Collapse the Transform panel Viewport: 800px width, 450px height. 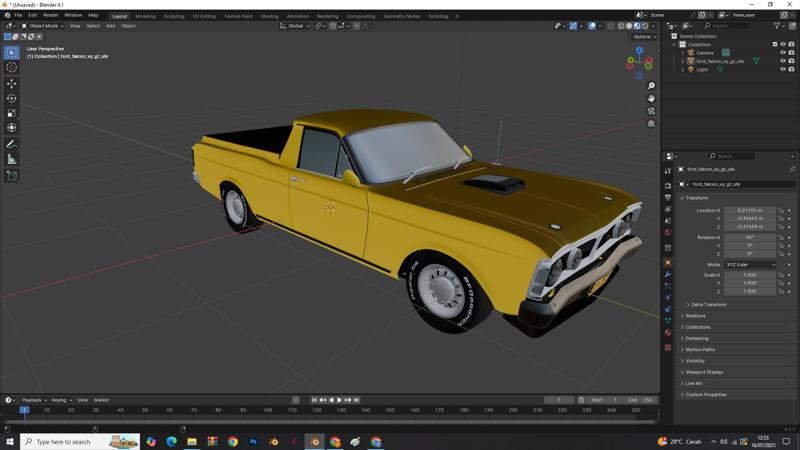point(695,198)
